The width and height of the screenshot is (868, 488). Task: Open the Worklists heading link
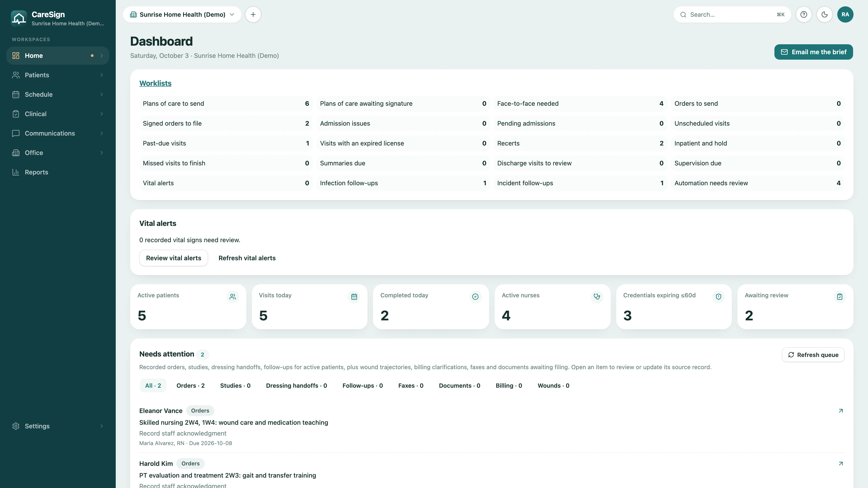click(155, 83)
